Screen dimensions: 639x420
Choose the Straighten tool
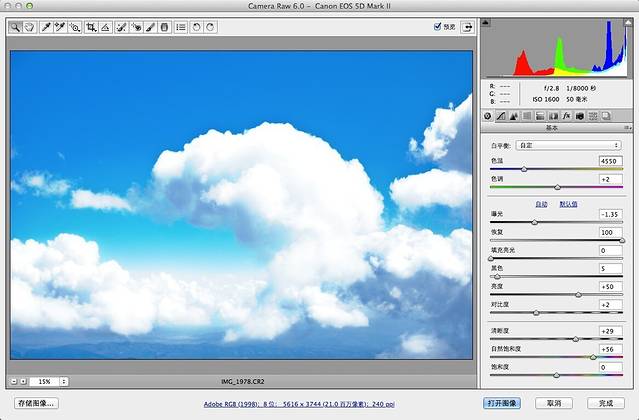coord(105,28)
